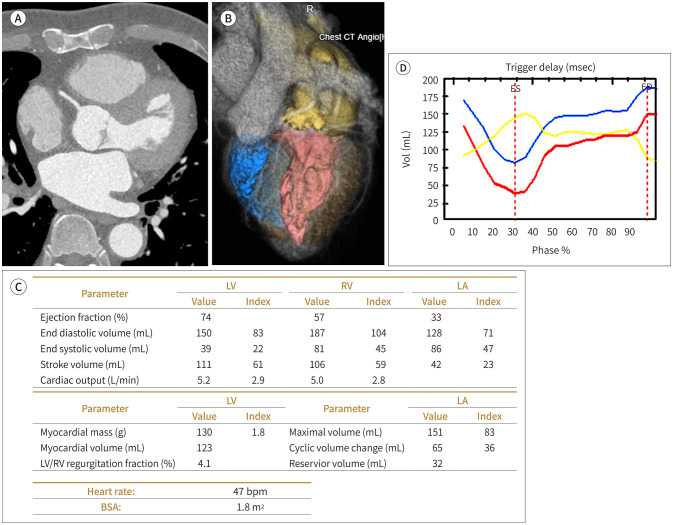Click the 'LV/RV regurgitation fraction (%)' label

[108, 464]
